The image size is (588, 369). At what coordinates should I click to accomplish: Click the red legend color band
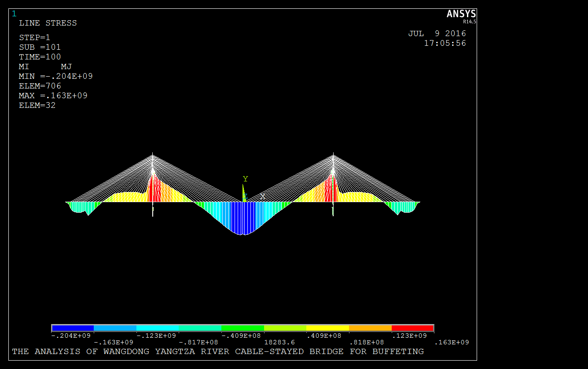(x=412, y=328)
